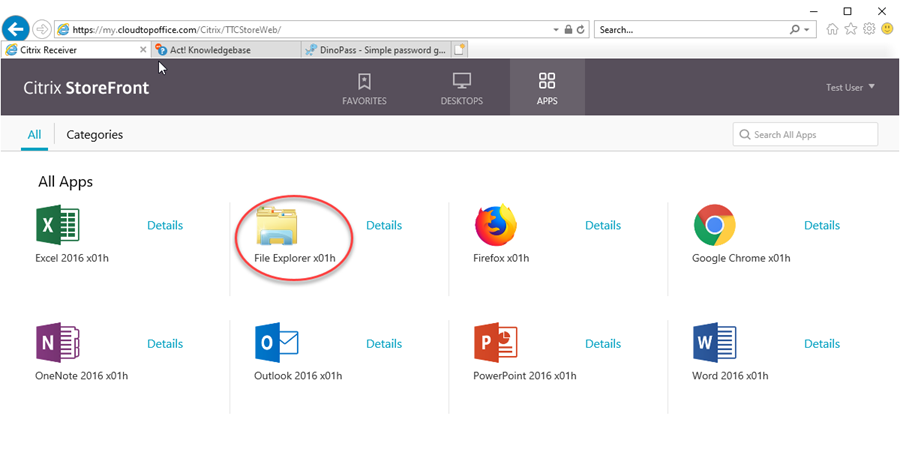Select the Citrix Receiver browser tab

coord(76,50)
